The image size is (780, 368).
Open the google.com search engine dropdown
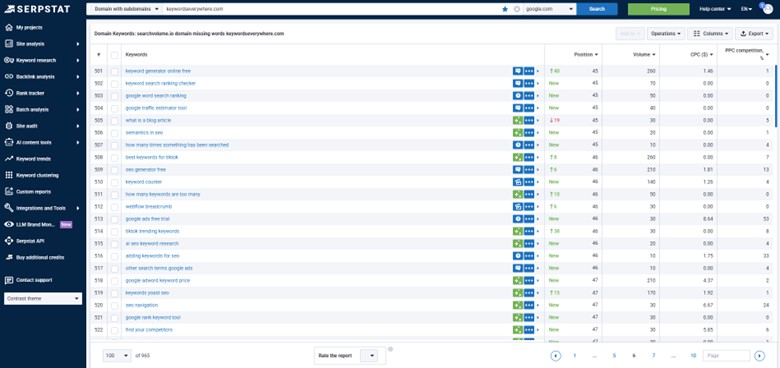tap(550, 9)
